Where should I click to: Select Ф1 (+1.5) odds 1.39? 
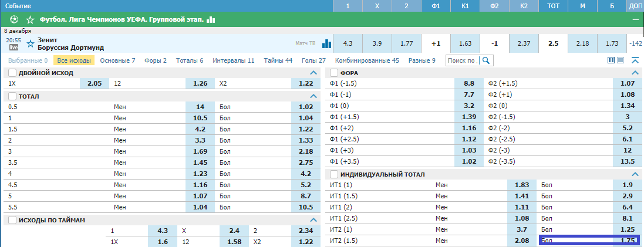point(468,117)
